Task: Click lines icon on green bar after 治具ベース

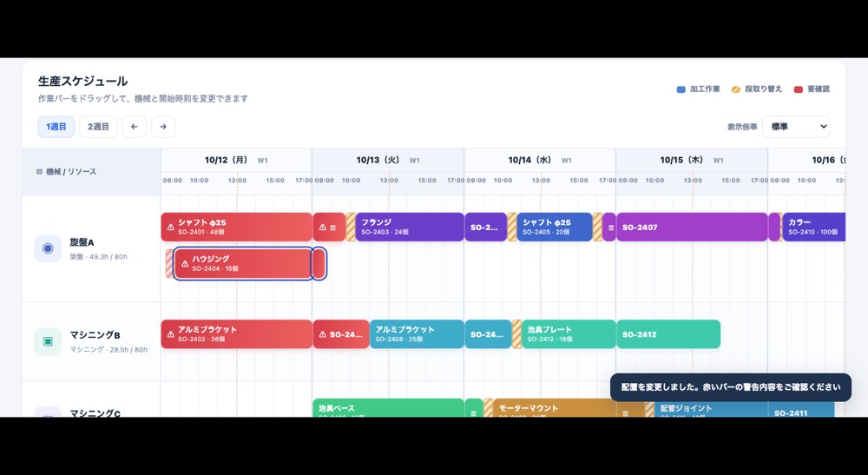Action: point(473,413)
